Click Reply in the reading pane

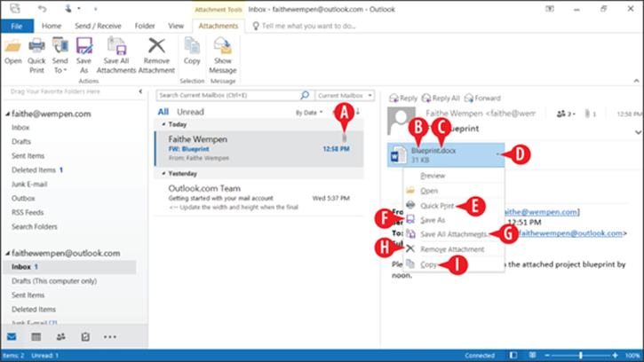(x=403, y=98)
